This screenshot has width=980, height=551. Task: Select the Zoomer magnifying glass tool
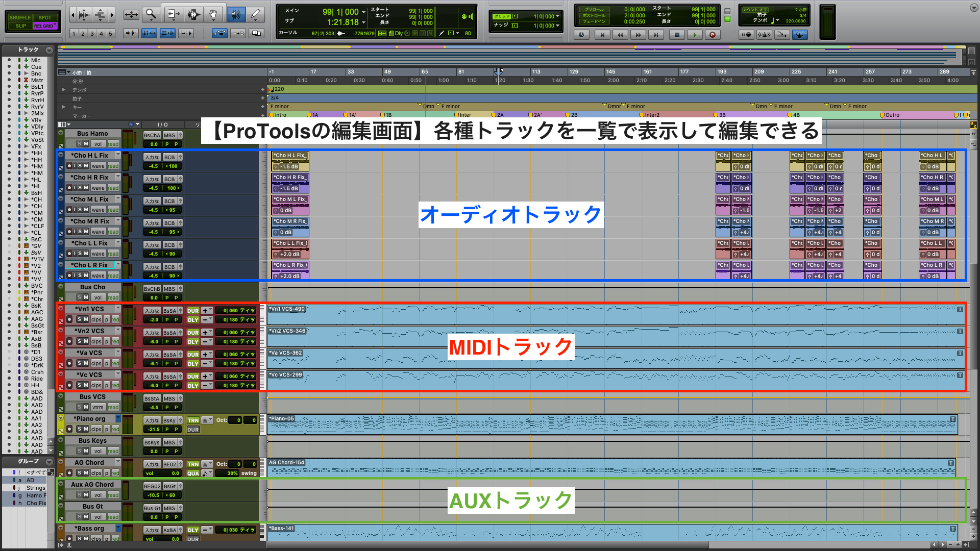pos(150,14)
